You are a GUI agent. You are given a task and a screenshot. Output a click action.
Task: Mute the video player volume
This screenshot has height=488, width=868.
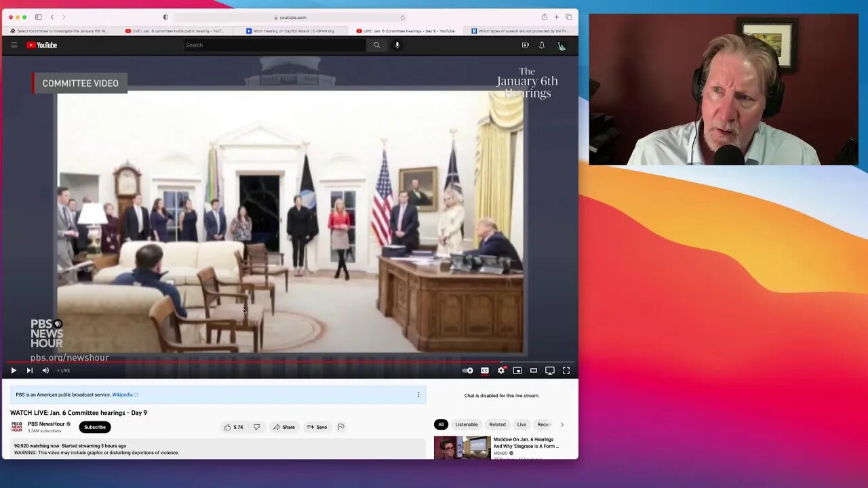tap(45, 371)
